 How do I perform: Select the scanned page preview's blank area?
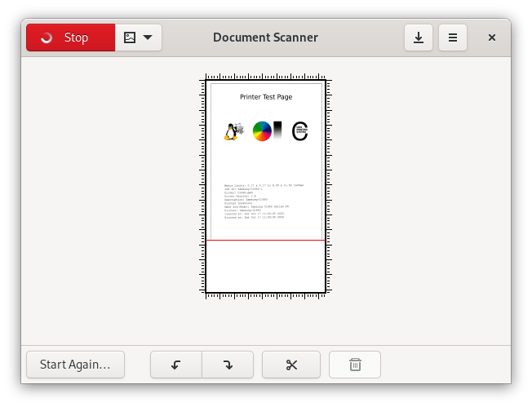(266, 266)
